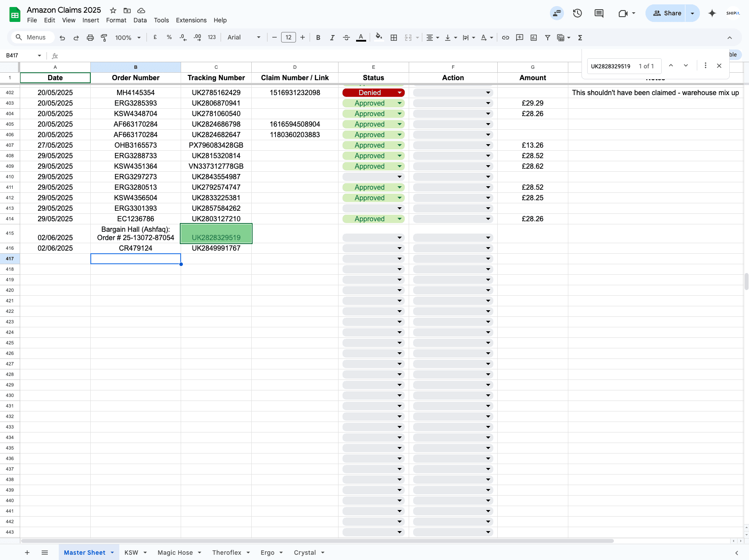Viewport: 749px width, 560px height.
Task: Open the all sheets list
Action: point(45,553)
